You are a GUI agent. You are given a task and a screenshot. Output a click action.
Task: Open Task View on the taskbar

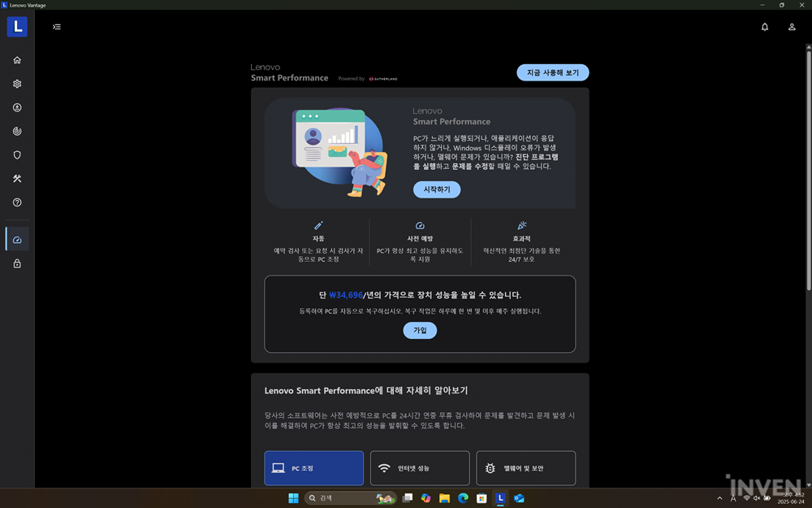point(408,498)
